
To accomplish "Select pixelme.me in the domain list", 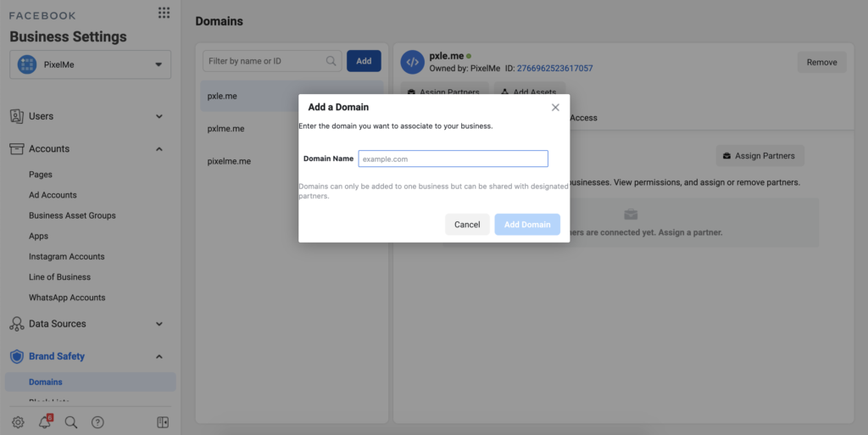I will pyautogui.click(x=229, y=161).
